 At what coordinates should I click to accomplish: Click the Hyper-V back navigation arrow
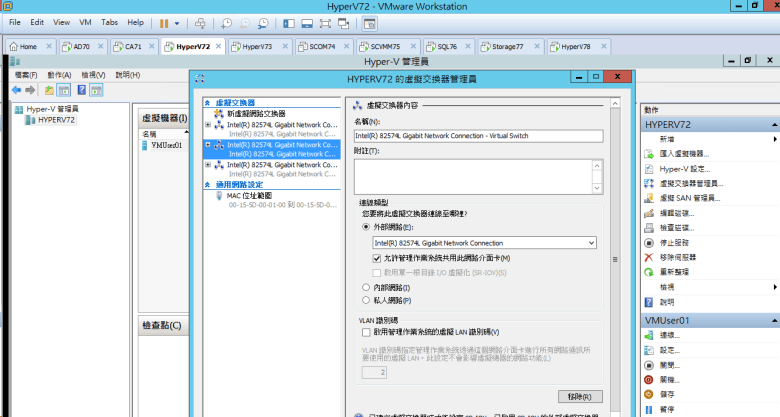coord(16,90)
